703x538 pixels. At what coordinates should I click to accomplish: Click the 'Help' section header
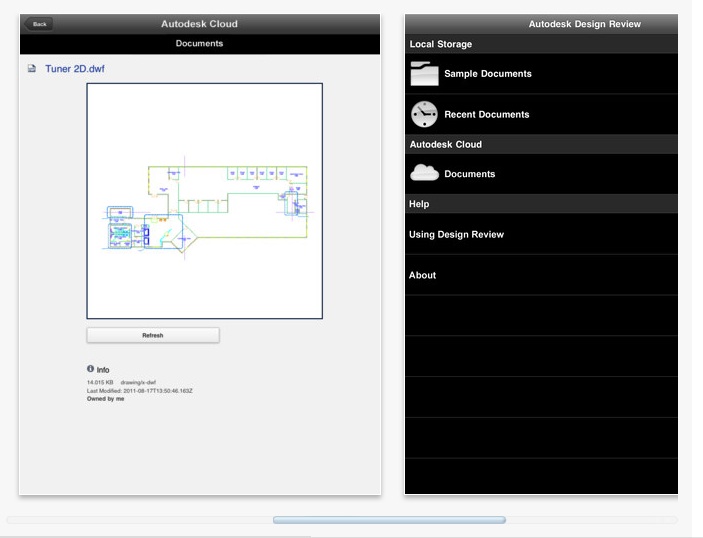coord(541,204)
